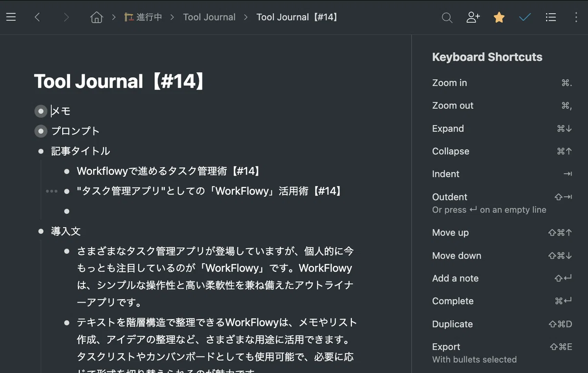Click the Keyboard Shortcuts heading
The image size is (588, 373).
coord(487,57)
